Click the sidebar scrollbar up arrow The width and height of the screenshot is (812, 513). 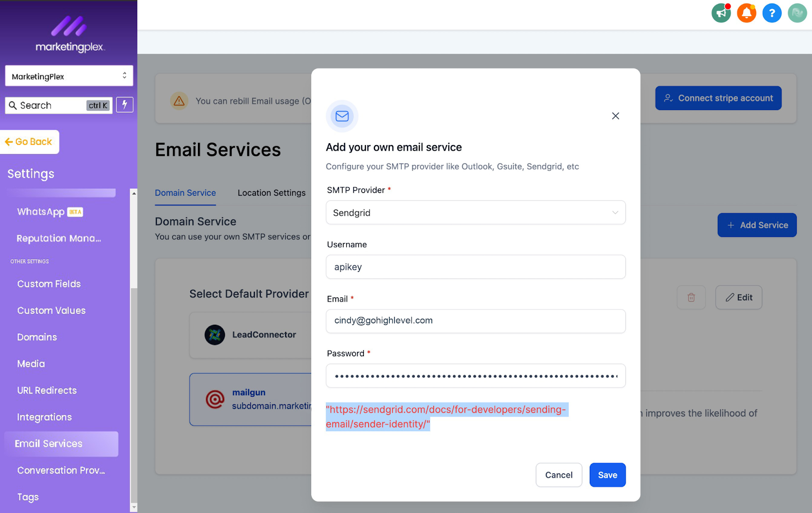(x=134, y=193)
